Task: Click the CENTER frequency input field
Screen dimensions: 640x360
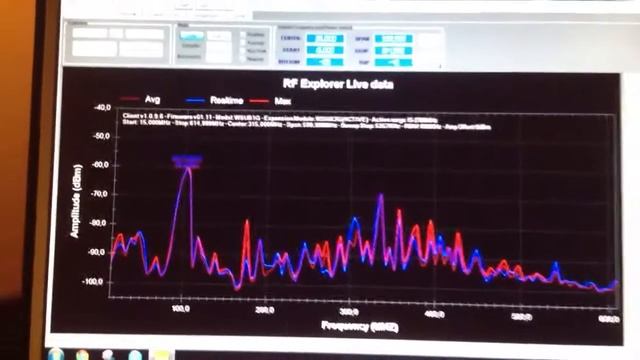Action: pos(325,38)
